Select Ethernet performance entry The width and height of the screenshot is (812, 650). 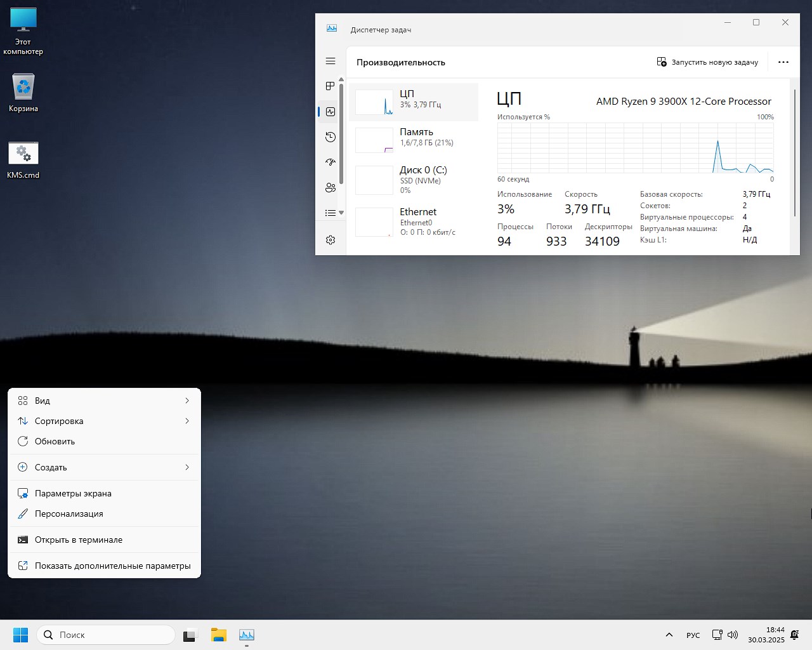pyautogui.click(x=414, y=222)
